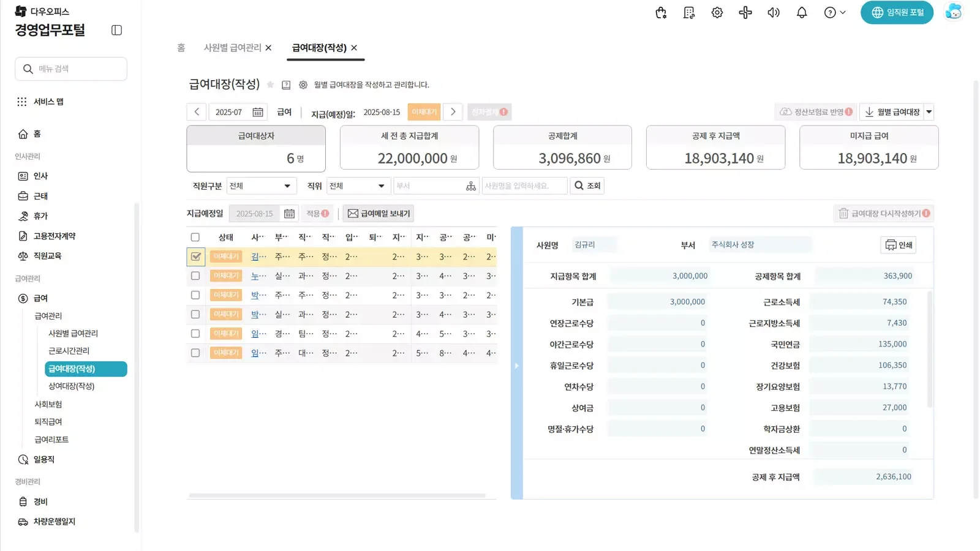Viewport: 980px width, 551px height.
Task: Uncheck the first employee row checkbox
Action: (195, 257)
